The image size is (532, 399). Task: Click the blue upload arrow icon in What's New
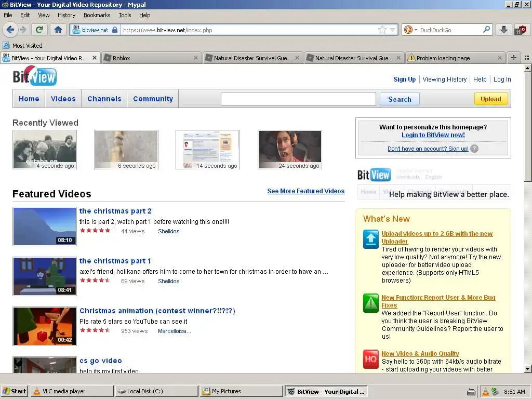click(371, 239)
